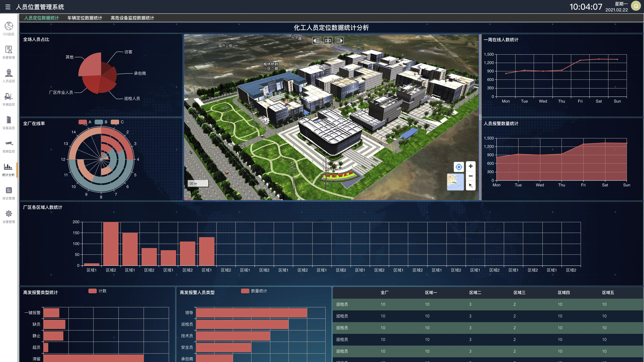Screen dimensions: 644x362
Task: Go to 人员监控 section
Action: pyautogui.click(x=9, y=76)
